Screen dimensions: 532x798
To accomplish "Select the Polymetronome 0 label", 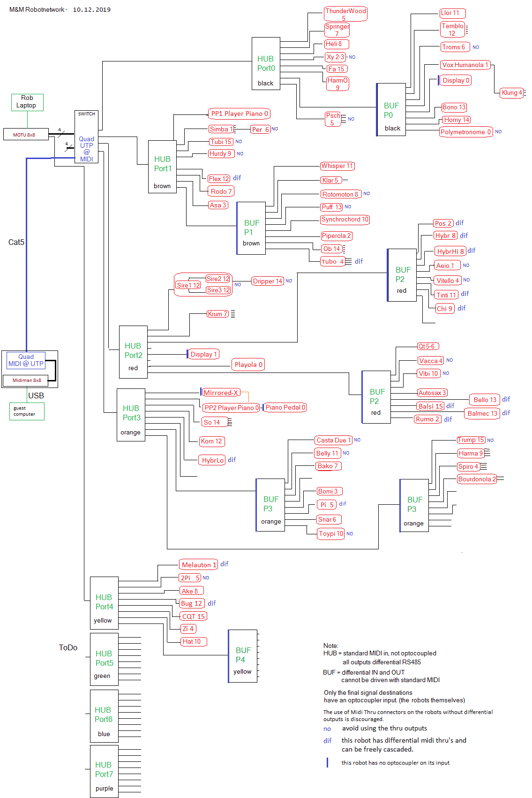I will 466,132.
